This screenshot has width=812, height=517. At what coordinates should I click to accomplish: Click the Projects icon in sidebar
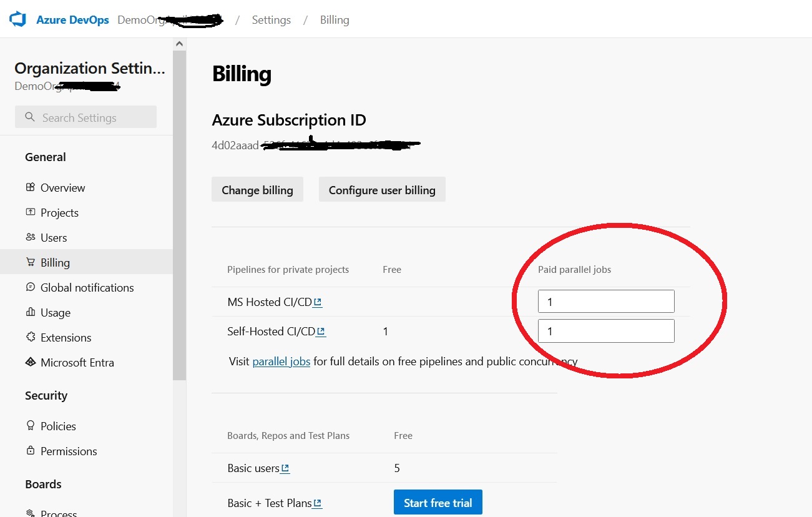[x=31, y=212]
